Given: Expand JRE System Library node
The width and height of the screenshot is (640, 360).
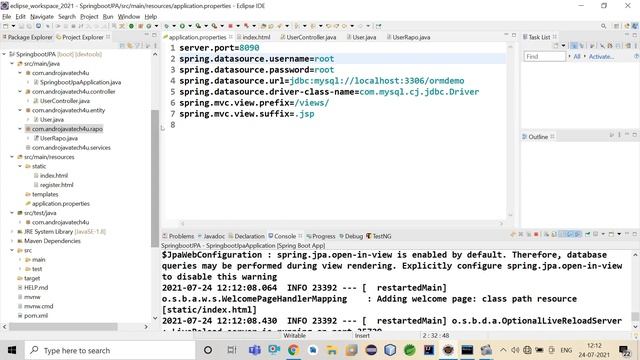Looking at the screenshot, I should (x=12, y=231).
